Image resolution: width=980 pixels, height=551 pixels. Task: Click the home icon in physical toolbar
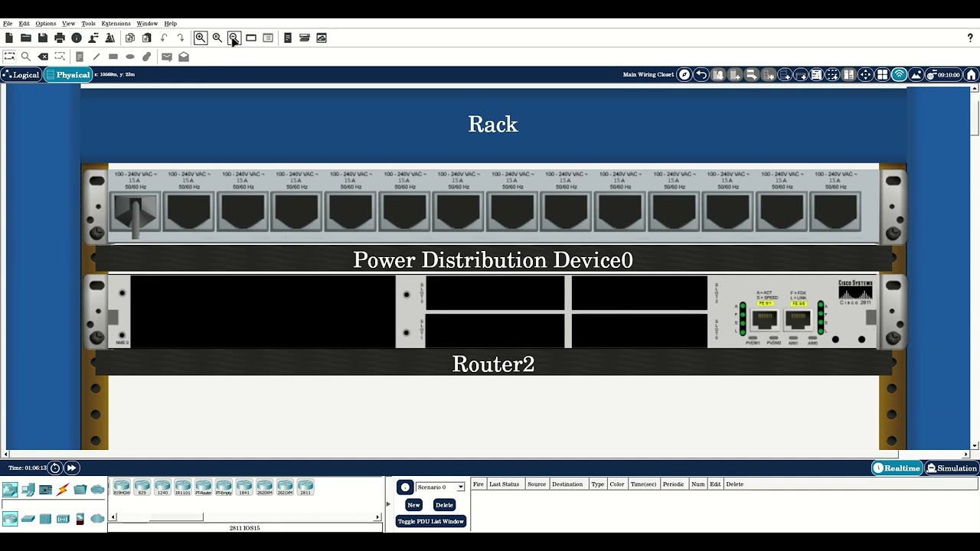tap(971, 75)
